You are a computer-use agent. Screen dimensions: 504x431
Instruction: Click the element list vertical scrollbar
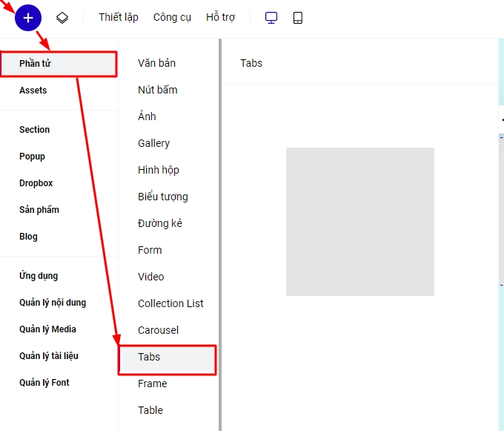pos(219,223)
